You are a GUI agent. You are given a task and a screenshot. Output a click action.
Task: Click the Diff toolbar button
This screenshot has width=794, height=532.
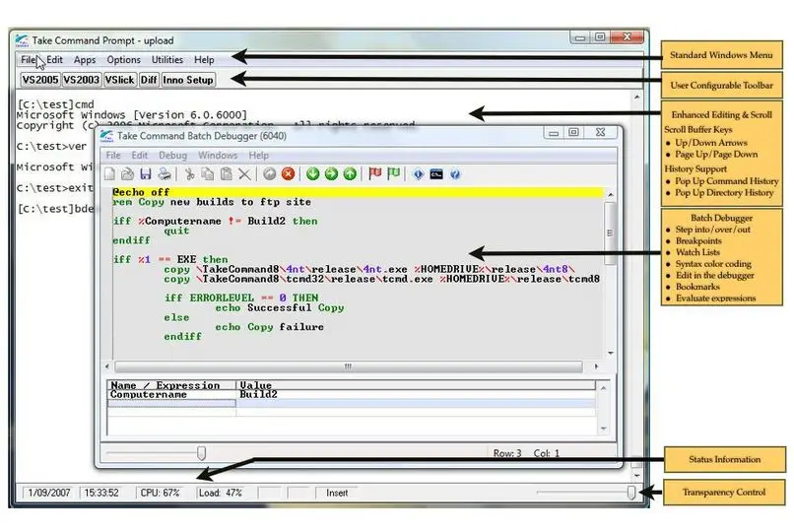tap(149, 80)
